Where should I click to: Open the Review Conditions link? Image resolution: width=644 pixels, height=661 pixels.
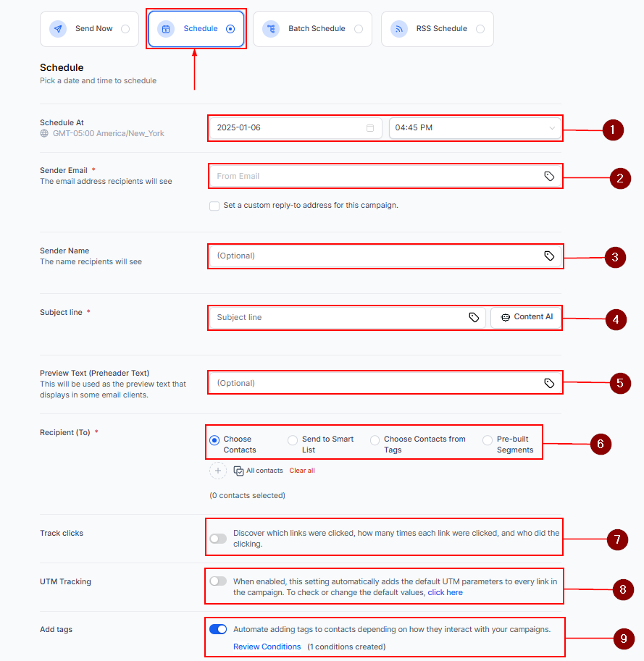(267, 647)
